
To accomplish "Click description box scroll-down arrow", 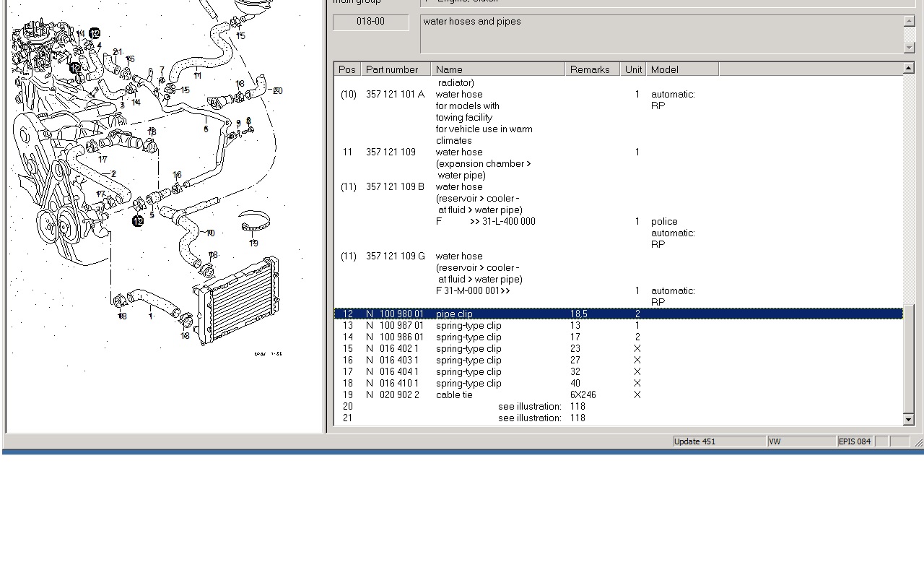I will coord(910,48).
